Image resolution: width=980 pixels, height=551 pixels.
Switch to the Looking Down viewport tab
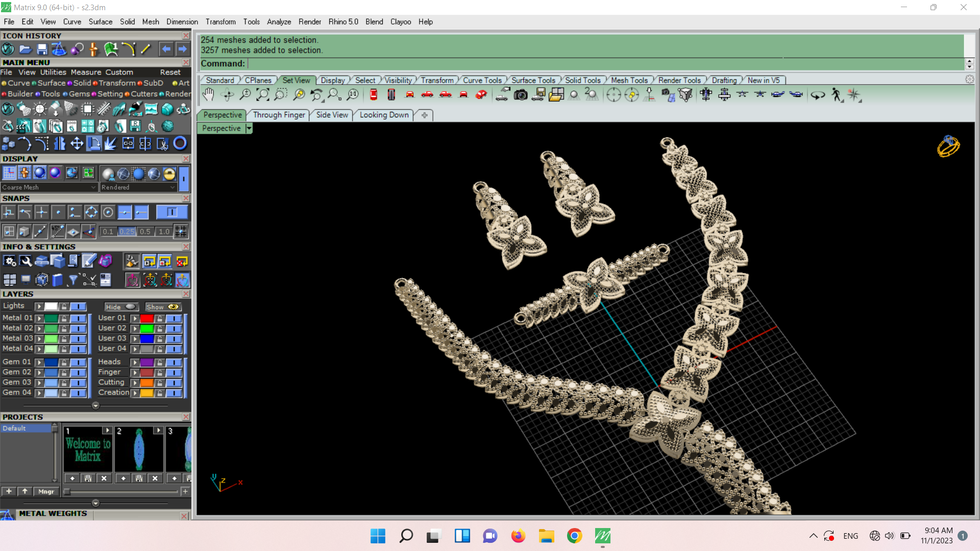click(x=384, y=115)
